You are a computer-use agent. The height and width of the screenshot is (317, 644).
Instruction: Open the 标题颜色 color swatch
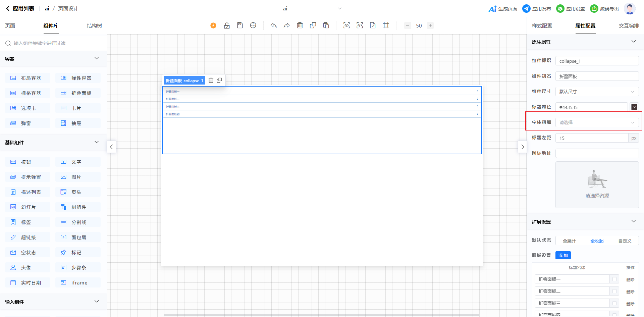[x=634, y=107]
